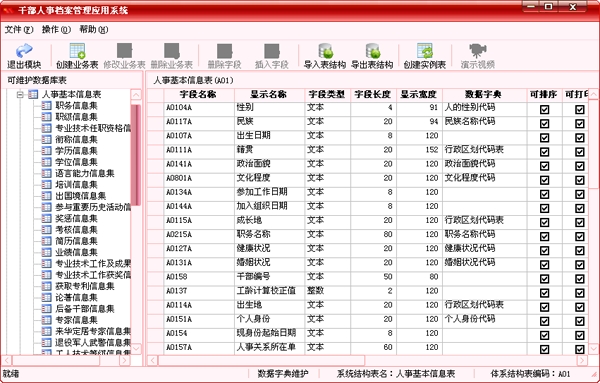Click the 演示视频 demo video icon
The width and height of the screenshot is (600, 383).
[478, 51]
